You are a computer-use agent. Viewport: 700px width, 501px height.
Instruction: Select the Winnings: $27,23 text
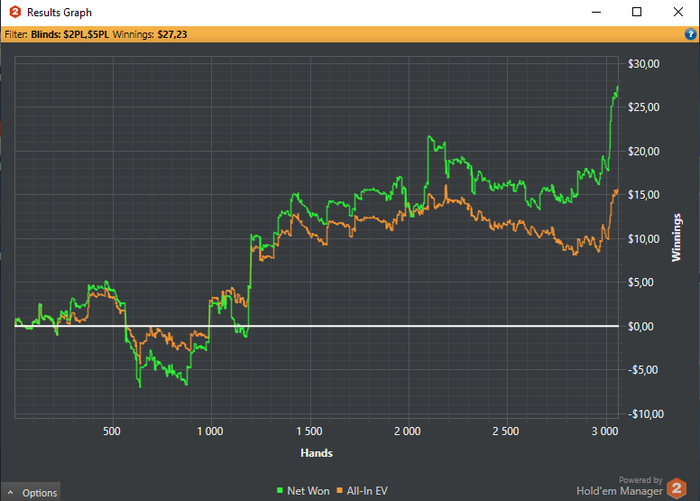tap(150, 34)
